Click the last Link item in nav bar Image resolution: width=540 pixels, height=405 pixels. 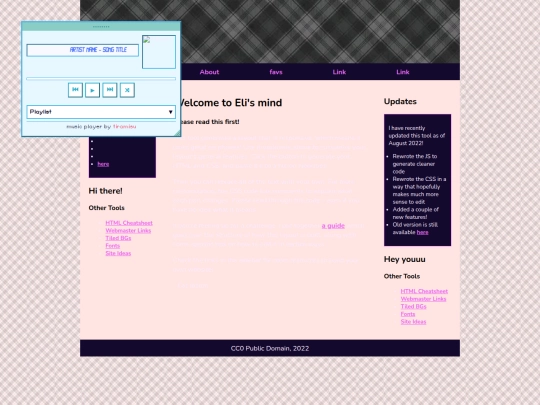pos(403,72)
